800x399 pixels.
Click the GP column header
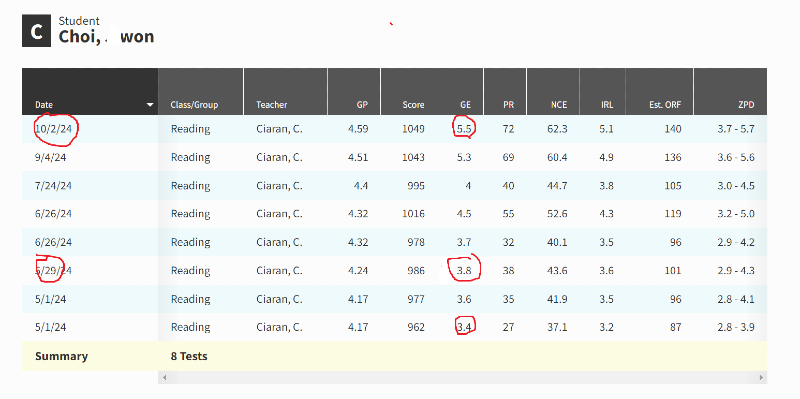tap(362, 105)
